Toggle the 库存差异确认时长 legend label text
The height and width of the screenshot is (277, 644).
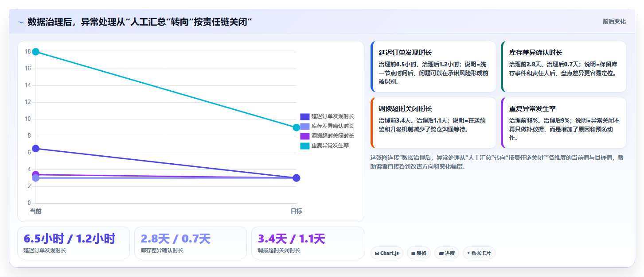point(332,126)
